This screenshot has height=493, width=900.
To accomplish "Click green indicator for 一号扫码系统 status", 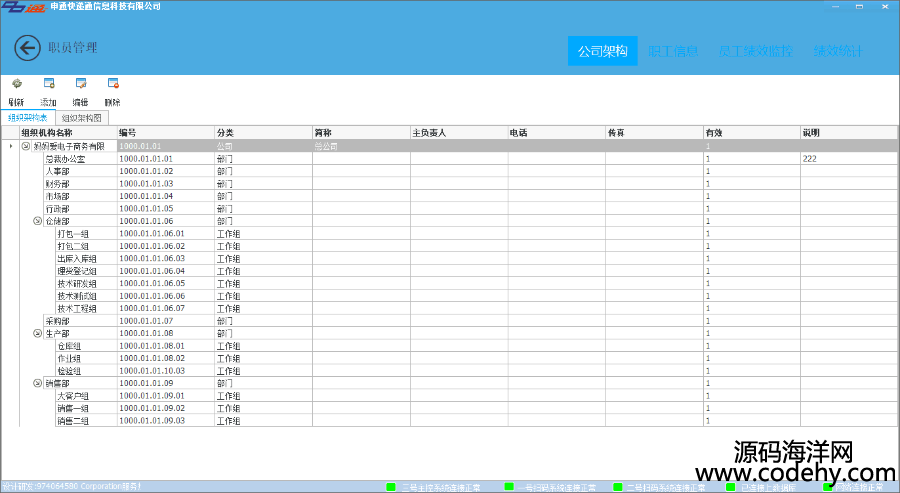I will [509, 487].
